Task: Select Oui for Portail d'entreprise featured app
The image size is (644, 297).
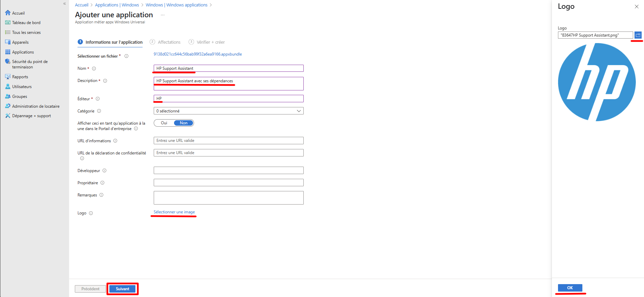Action: [164, 123]
